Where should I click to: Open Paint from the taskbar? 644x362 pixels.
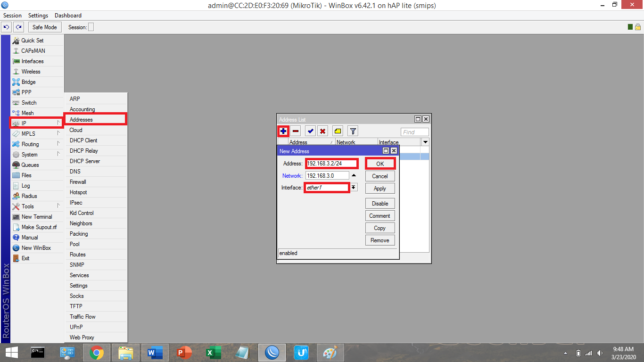point(330,352)
